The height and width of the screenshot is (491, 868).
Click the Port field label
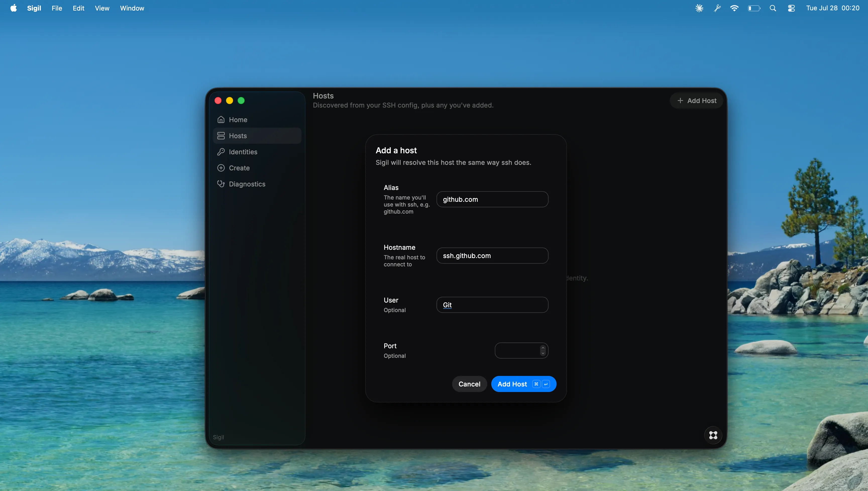click(390, 346)
